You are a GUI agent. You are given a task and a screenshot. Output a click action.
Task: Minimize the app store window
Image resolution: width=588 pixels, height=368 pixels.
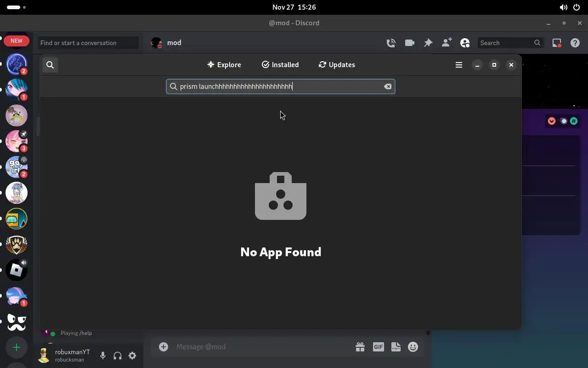(477, 65)
